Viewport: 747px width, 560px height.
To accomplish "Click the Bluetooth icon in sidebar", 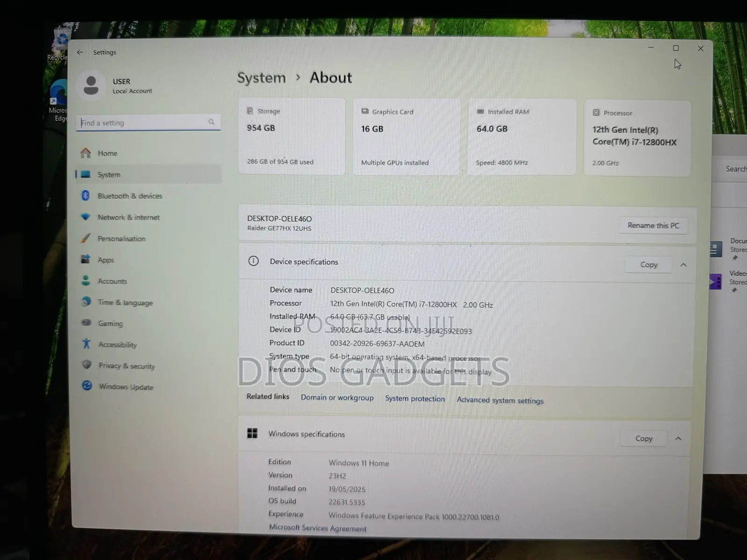I will click(85, 196).
